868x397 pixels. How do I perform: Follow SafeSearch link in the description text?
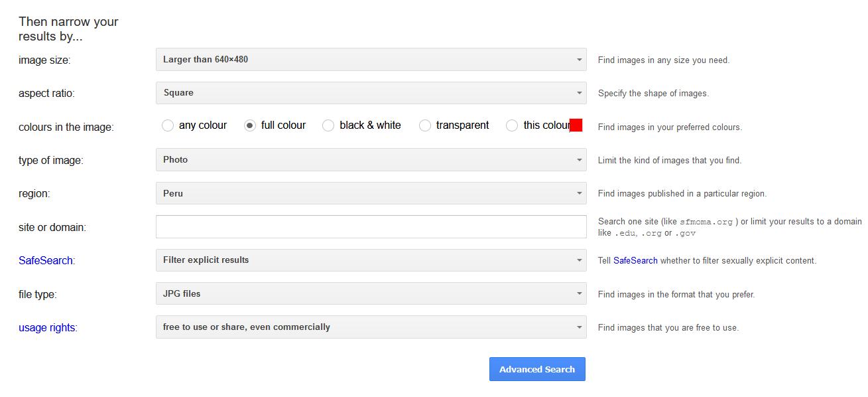(635, 261)
